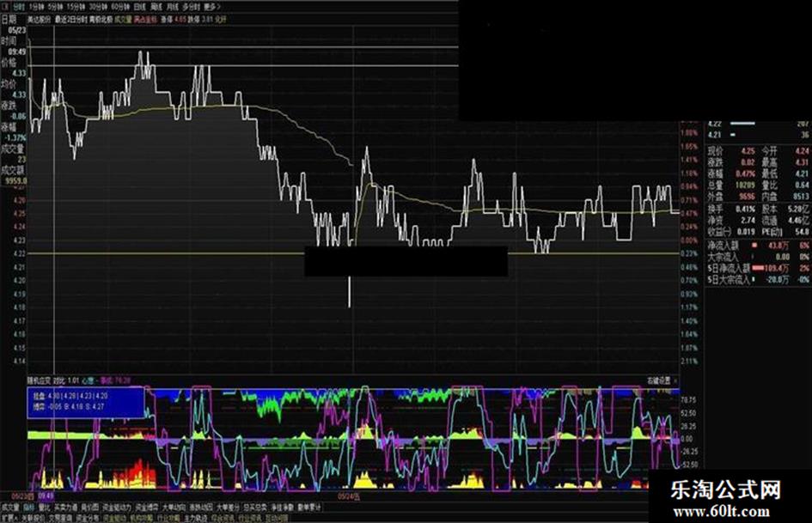812x523 pixels.
Task: Open 右键设置 on indicator panel
Action: pyautogui.click(x=659, y=380)
